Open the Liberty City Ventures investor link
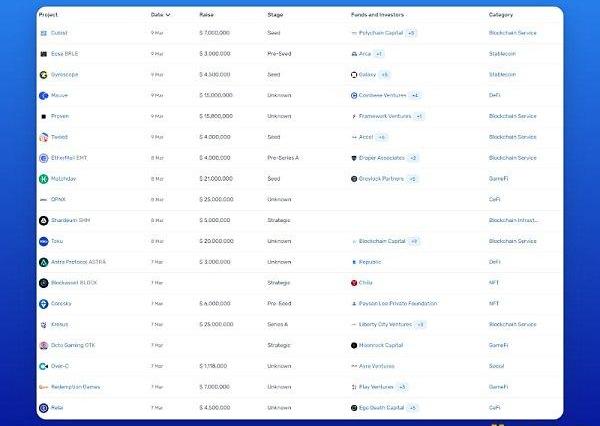The height and width of the screenshot is (426, 600). [x=385, y=324]
